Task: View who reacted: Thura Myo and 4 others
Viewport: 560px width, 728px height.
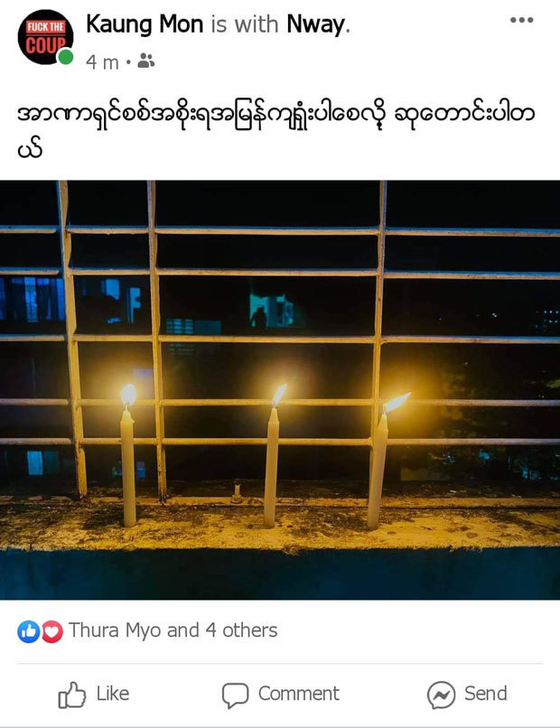Action: click(173, 630)
